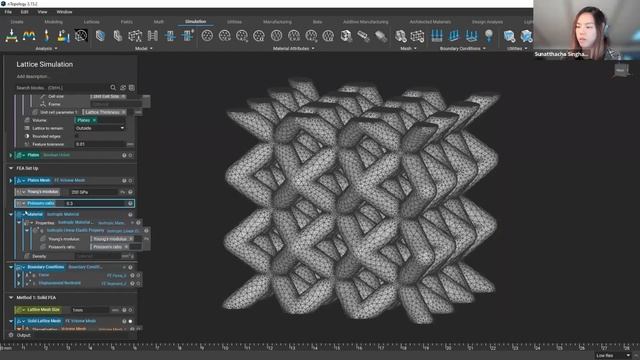Toggle visibility circle on Poisson's ratio row
This screenshot has width=640, height=360.
pyautogui.click(x=131, y=203)
